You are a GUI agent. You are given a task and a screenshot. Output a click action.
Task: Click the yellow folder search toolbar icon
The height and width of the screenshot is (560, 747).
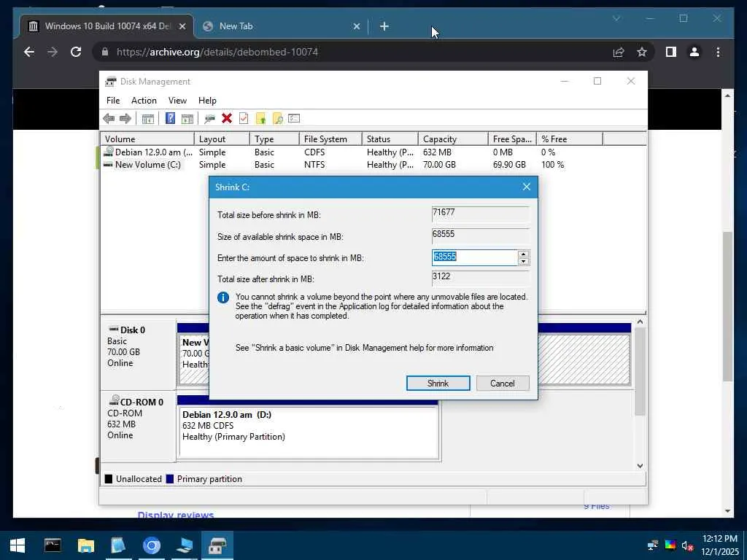click(277, 119)
